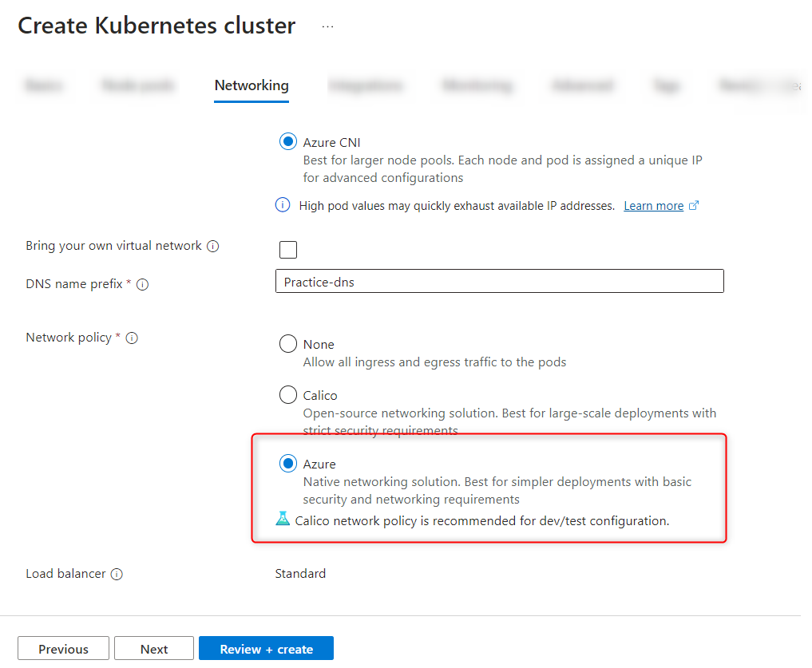Show the Network policy info tooltip
Viewport: 812px width, 668px height.
click(x=133, y=338)
